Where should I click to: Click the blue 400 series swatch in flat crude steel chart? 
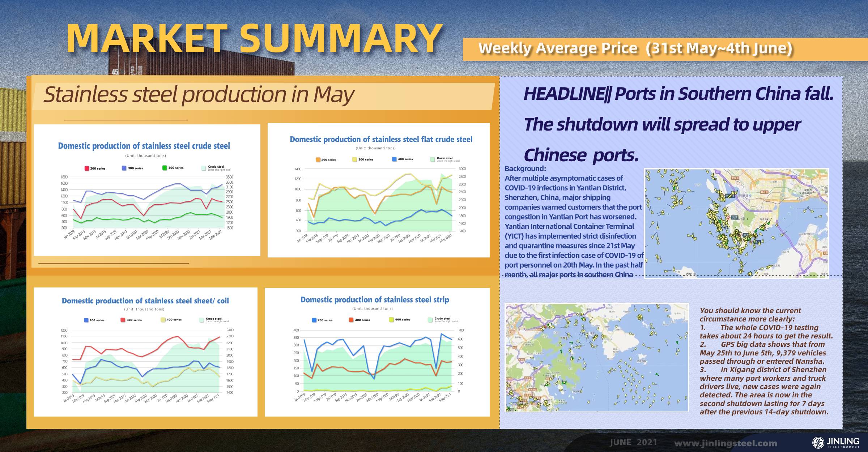click(394, 159)
